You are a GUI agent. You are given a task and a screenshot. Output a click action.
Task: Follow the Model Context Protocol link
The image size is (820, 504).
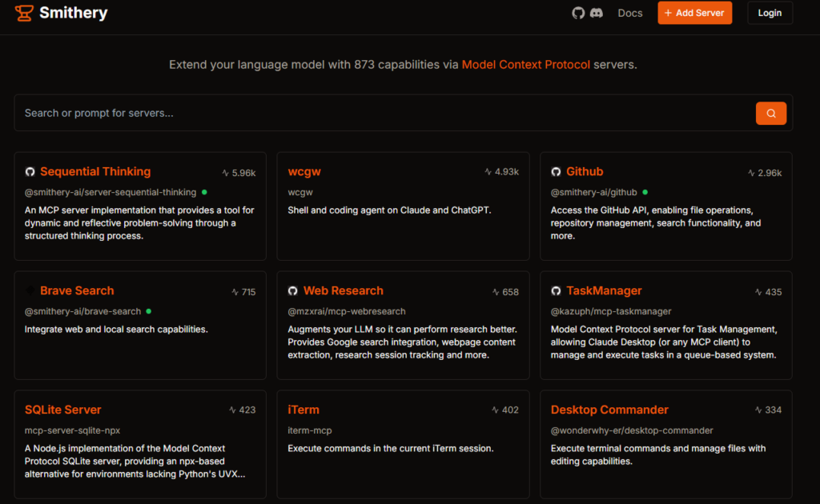525,64
